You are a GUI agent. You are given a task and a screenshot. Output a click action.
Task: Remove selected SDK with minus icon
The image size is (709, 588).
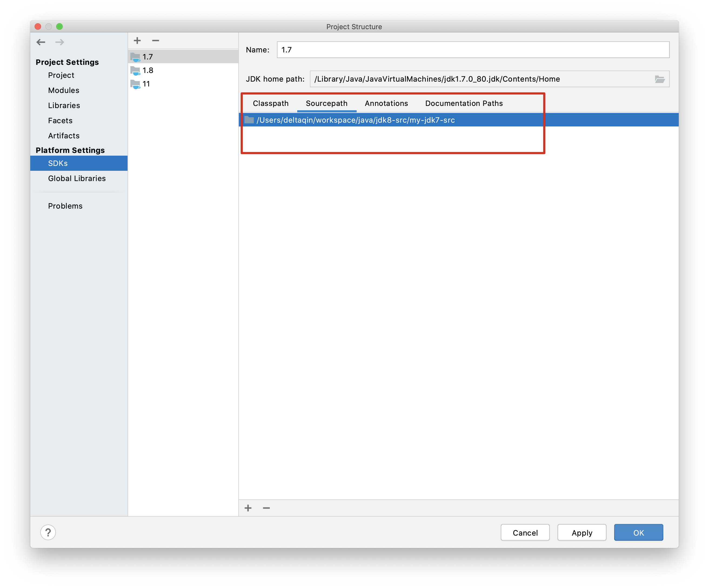click(x=155, y=41)
